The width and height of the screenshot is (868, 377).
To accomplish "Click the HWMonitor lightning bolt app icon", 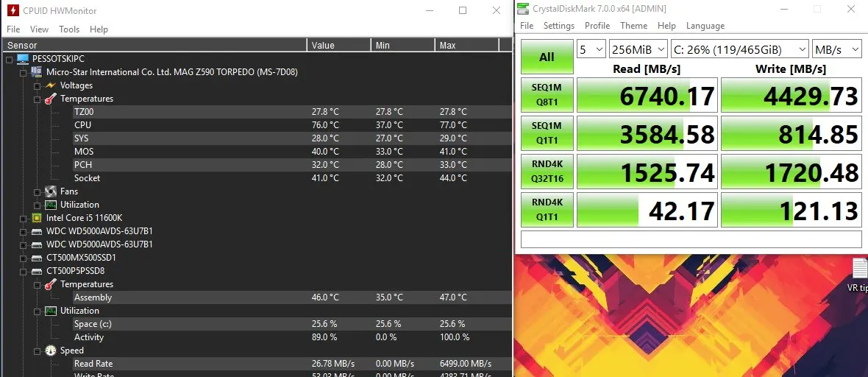I will [x=13, y=10].
